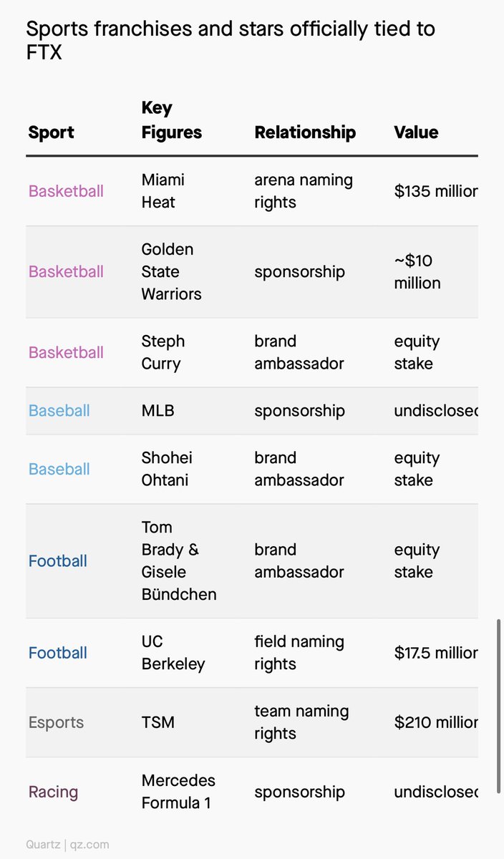This screenshot has width=504, height=859.
Task: Select the Shohei Ohtani cell
Action: point(167,469)
